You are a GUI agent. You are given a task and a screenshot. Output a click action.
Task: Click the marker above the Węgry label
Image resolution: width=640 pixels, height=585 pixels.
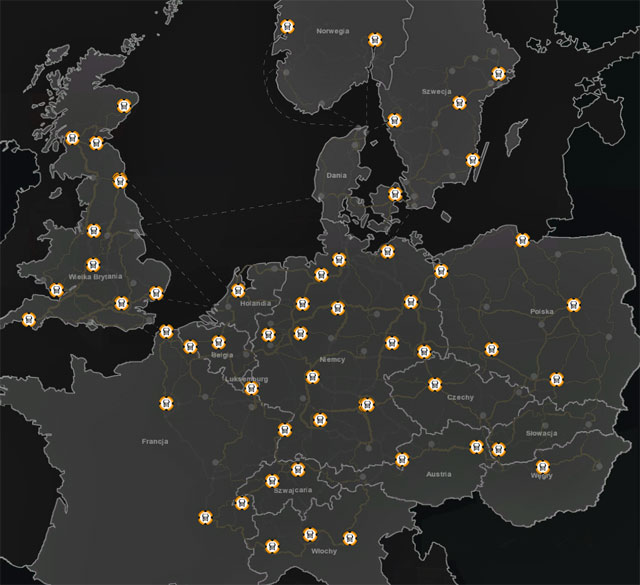[x=544, y=466]
